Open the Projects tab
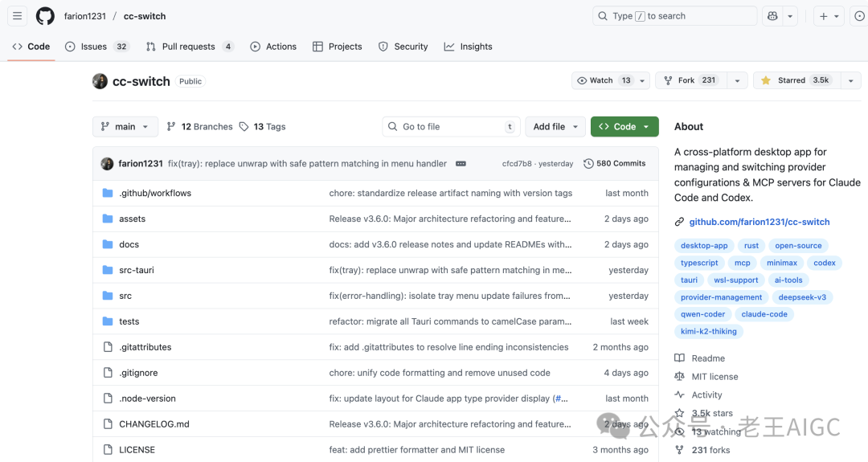Viewport: 868px width, 462px height. pos(337,47)
